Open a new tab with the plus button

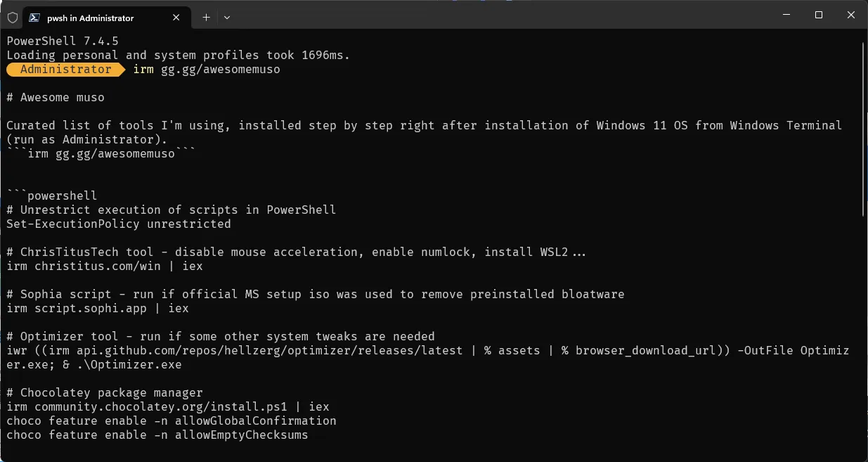(206, 18)
